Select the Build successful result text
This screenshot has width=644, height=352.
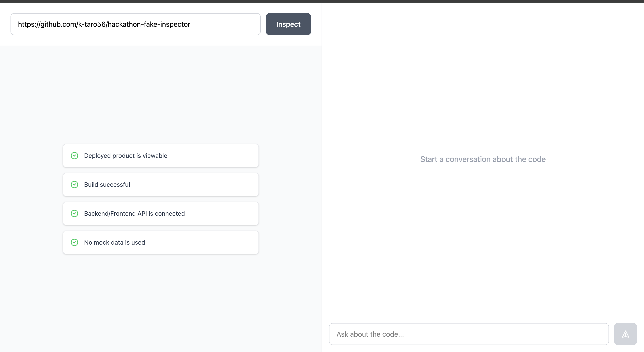tap(107, 185)
